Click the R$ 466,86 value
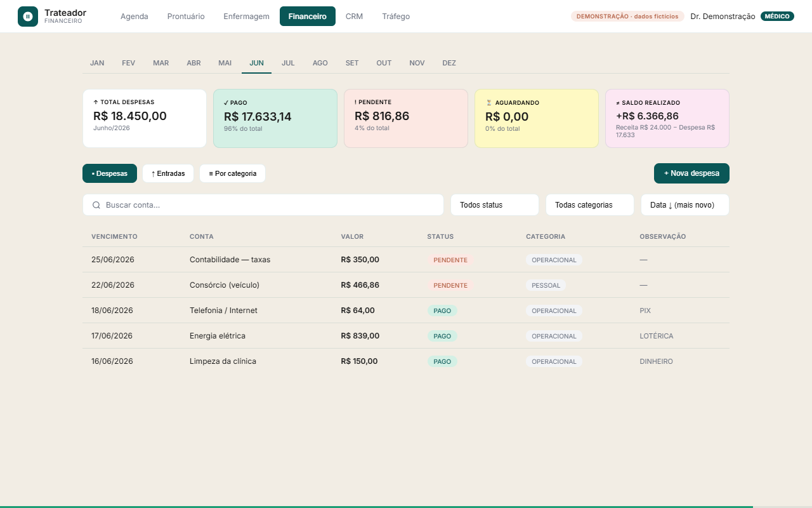This screenshot has width=812, height=508. pyautogui.click(x=360, y=285)
